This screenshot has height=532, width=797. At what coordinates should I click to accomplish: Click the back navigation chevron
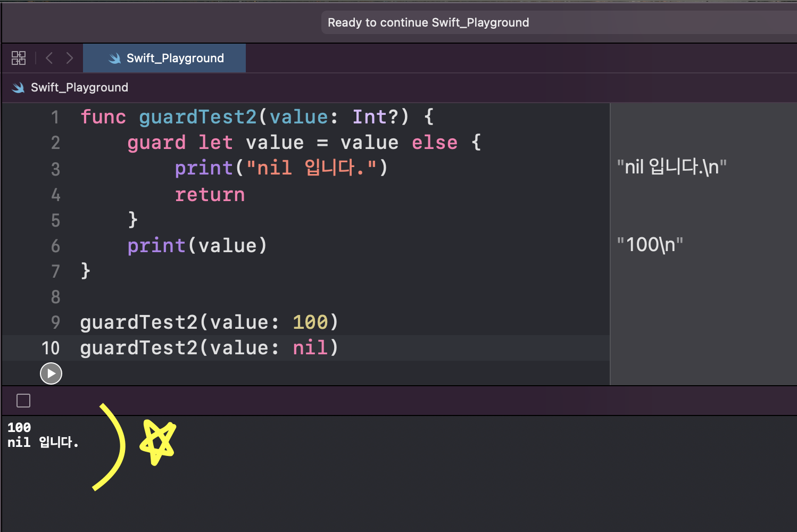(49, 57)
